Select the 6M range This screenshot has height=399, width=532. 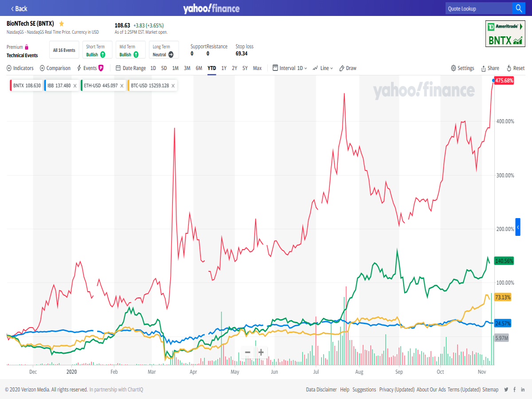click(x=199, y=68)
